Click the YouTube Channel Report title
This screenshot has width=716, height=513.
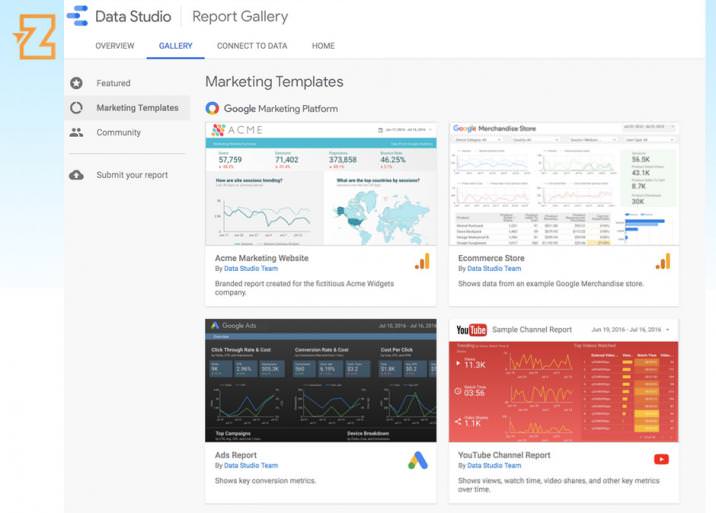[504, 455]
